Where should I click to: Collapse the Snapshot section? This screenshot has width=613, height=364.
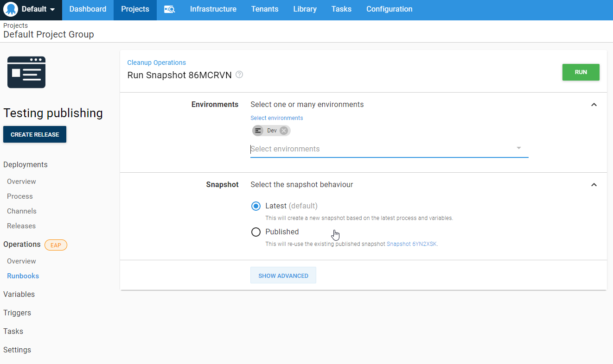pos(594,185)
